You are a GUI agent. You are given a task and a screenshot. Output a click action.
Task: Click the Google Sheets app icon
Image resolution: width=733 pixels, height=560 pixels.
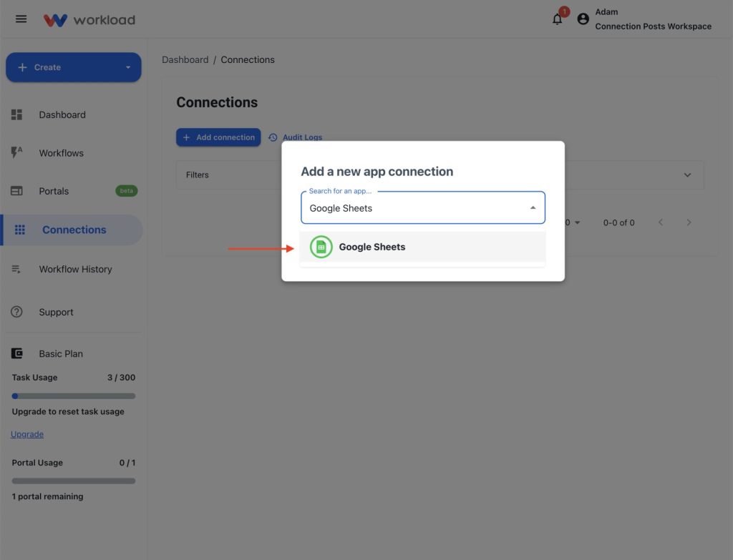pyautogui.click(x=321, y=247)
